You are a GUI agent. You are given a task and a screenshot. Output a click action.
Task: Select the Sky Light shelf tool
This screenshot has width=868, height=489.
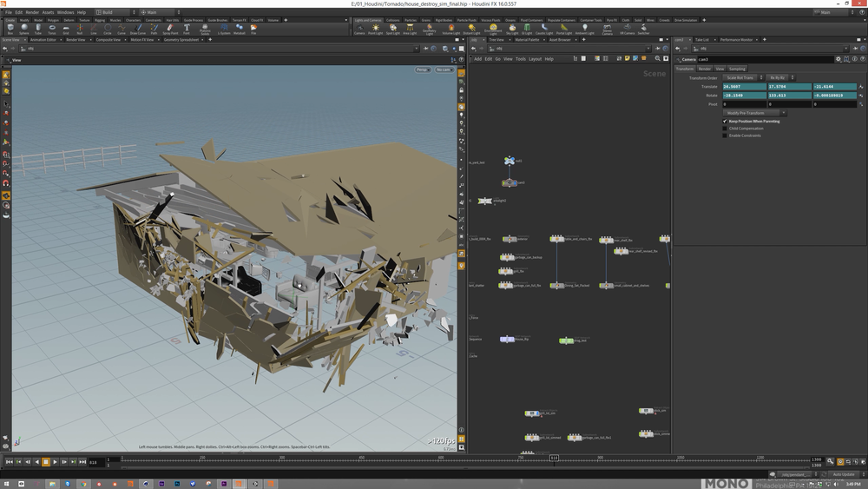(x=512, y=29)
